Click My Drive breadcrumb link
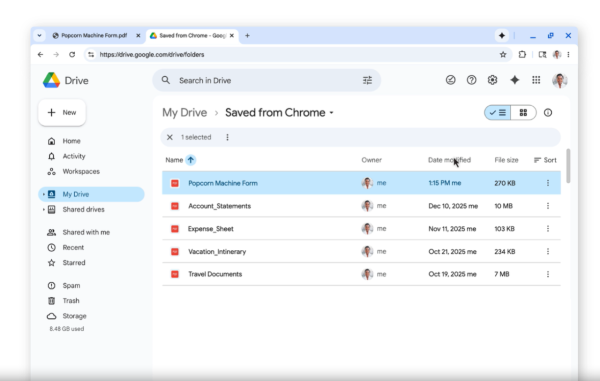The height and width of the screenshot is (381, 600). coord(184,112)
